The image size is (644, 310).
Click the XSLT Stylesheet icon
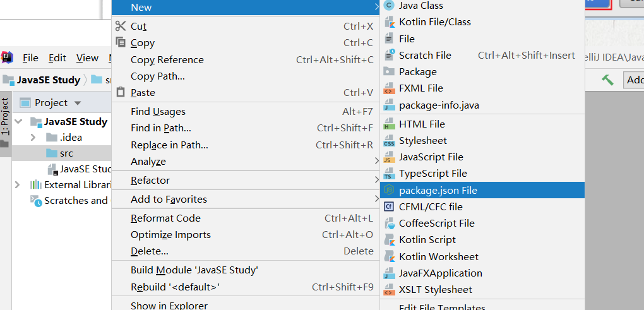point(388,289)
